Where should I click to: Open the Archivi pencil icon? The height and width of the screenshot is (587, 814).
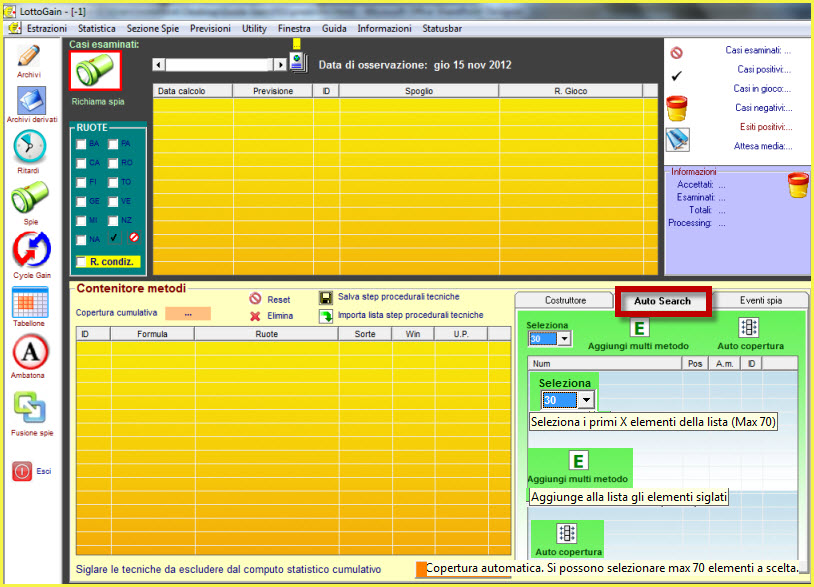coord(29,56)
